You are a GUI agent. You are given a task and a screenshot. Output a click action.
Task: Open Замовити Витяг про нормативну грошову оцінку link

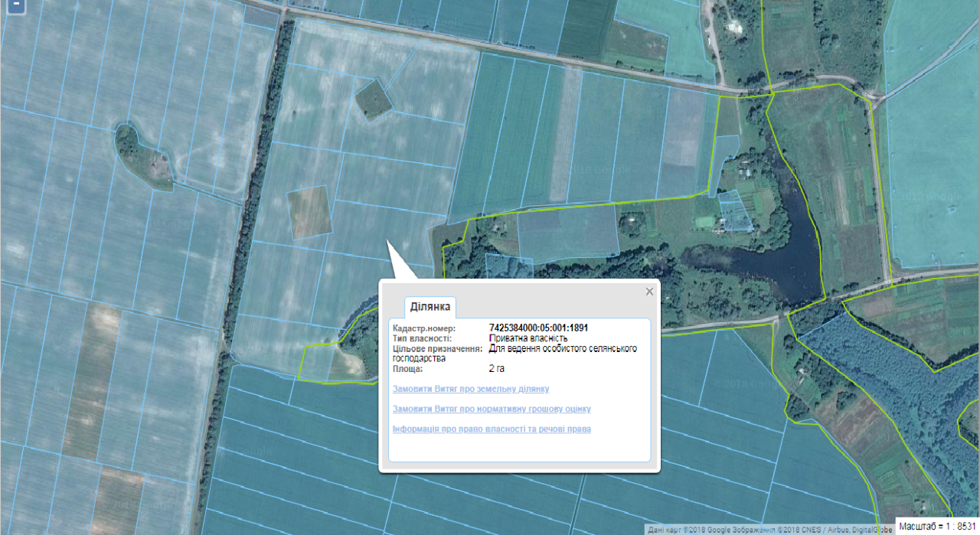point(492,409)
